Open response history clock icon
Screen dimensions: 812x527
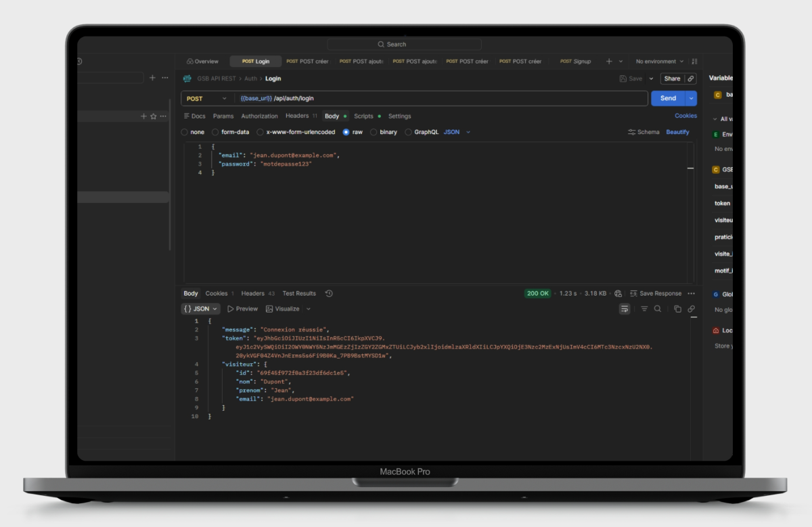329,294
